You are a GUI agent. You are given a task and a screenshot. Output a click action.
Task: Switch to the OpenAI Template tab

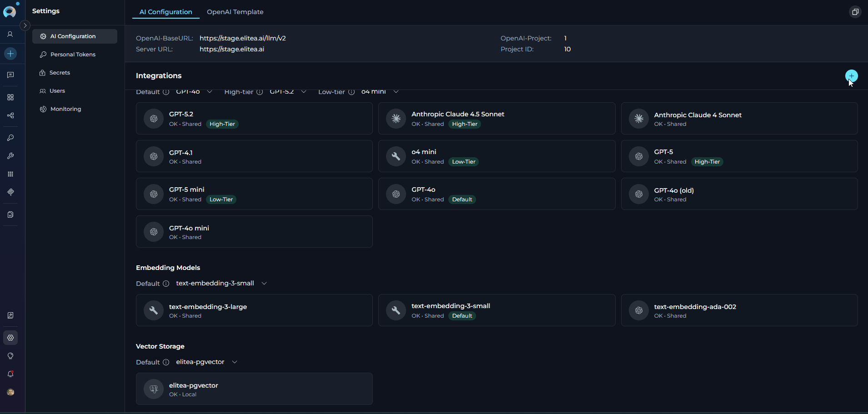tap(235, 12)
